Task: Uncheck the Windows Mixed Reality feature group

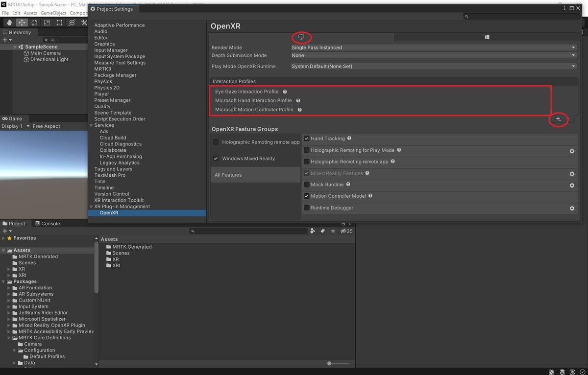Action: tap(216, 159)
